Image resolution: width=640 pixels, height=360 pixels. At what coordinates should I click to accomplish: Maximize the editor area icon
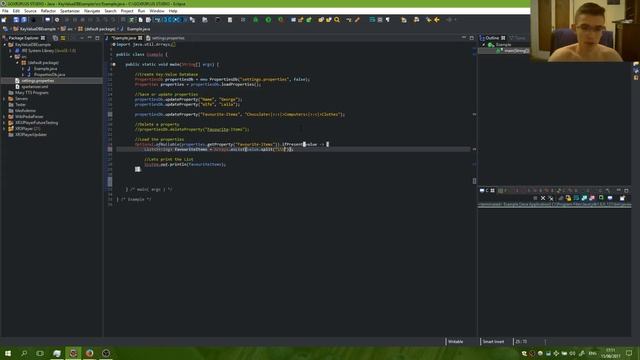(471, 38)
